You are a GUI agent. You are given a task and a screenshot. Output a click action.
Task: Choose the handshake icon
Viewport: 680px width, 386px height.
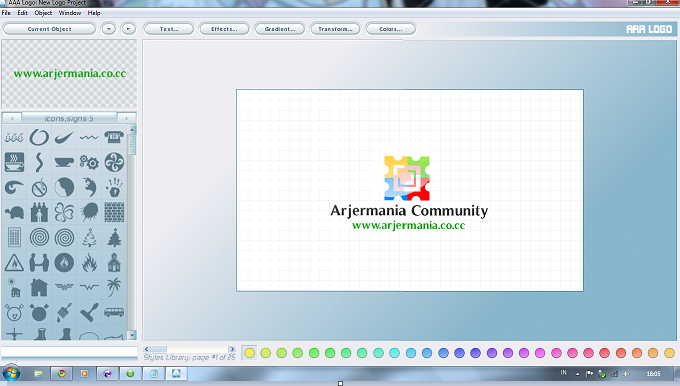tap(39, 263)
